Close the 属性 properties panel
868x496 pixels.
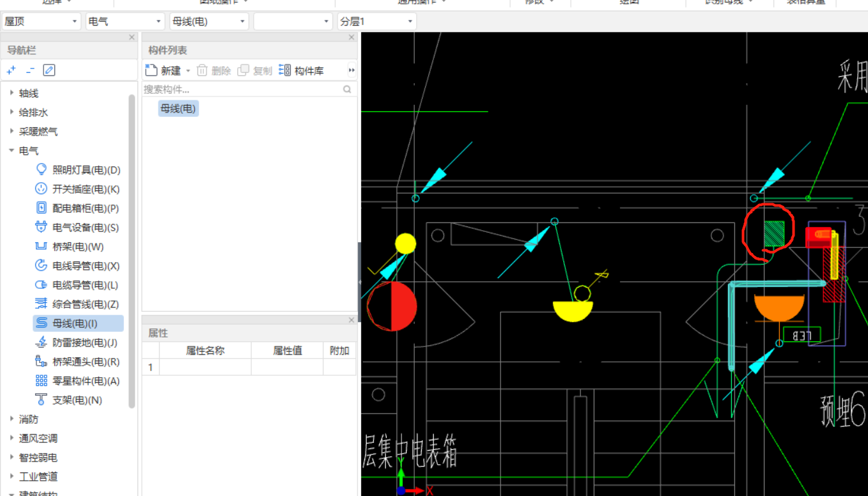click(352, 320)
